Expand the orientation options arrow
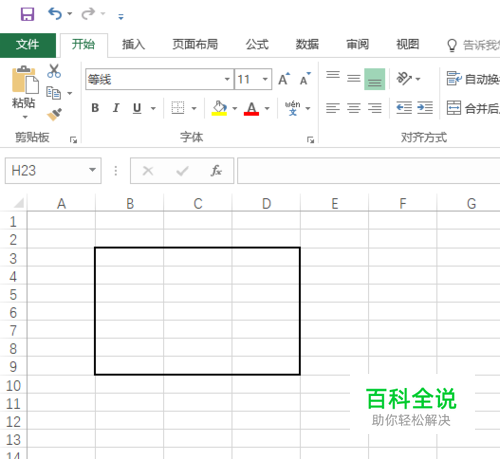The height and width of the screenshot is (459, 500). [418, 79]
